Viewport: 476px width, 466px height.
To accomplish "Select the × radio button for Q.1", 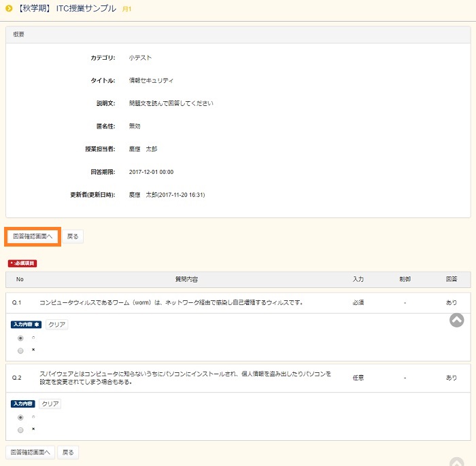I will [x=21, y=351].
